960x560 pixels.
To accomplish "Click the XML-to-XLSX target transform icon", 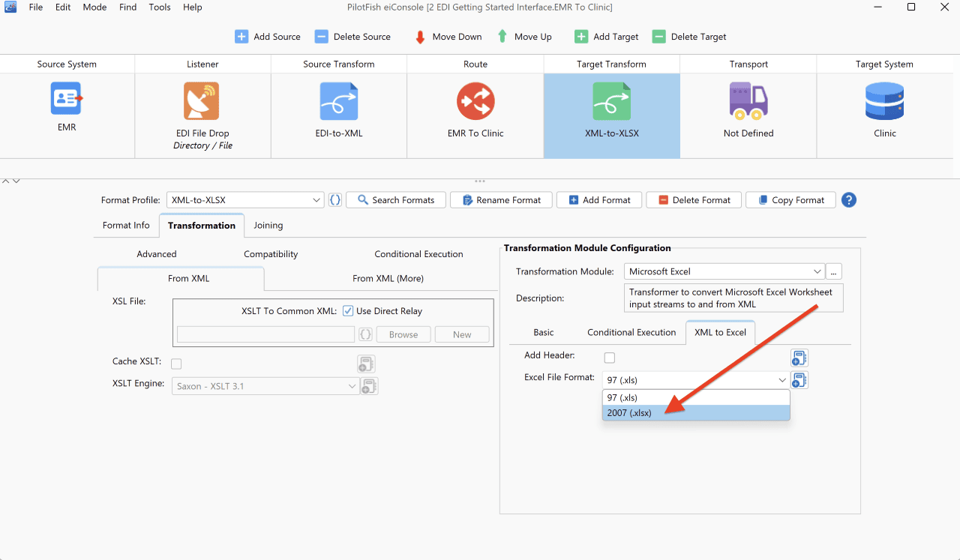I will 611,101.
